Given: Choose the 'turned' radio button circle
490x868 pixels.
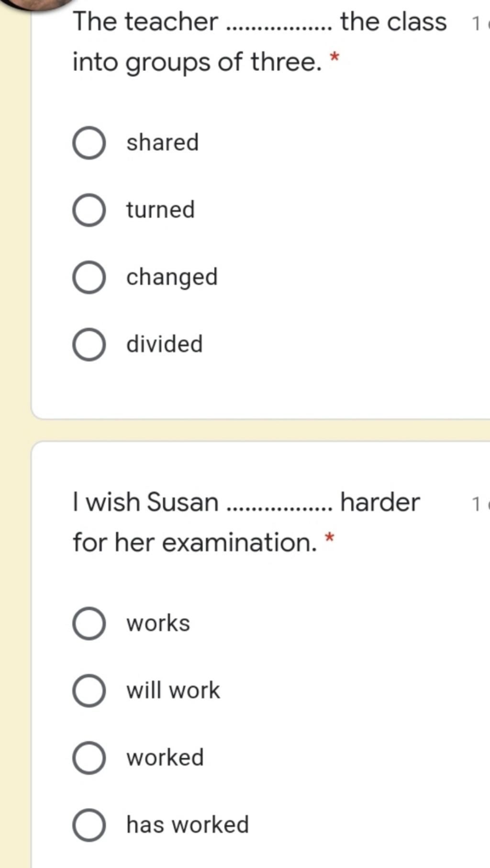Looking at the screenshot, I should (x=89, y=210).
